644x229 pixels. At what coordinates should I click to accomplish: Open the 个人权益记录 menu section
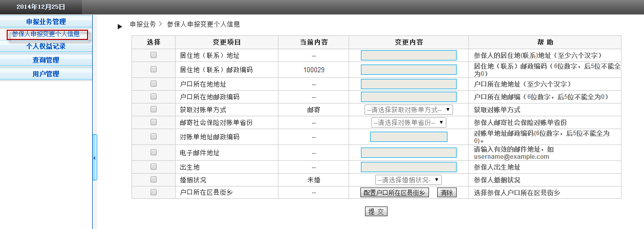[46, 46]
